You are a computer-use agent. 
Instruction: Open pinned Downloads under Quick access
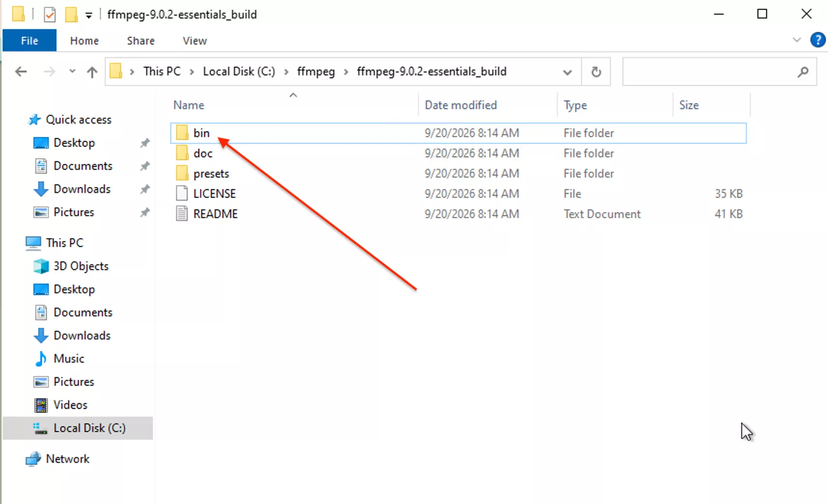[x=81, y=189]
